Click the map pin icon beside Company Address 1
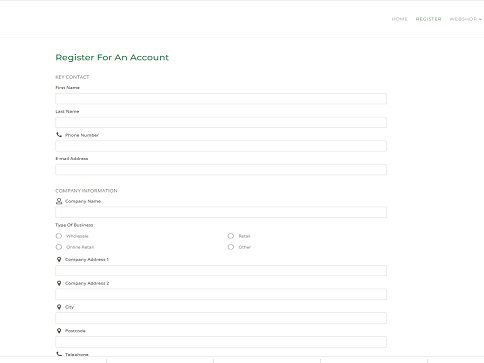Screen dimensions: 484x363 click(x=59, y=259)
